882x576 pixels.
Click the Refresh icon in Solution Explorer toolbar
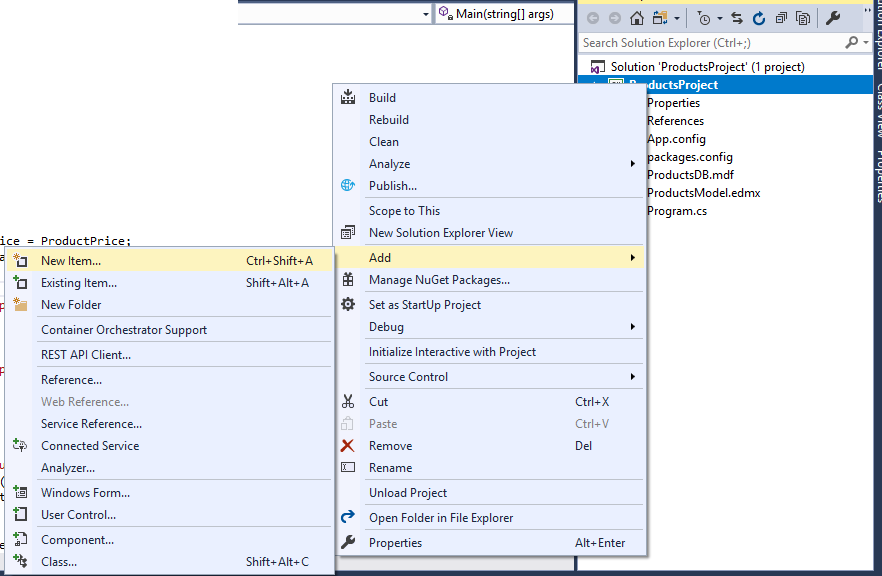(x=759, y=18)
